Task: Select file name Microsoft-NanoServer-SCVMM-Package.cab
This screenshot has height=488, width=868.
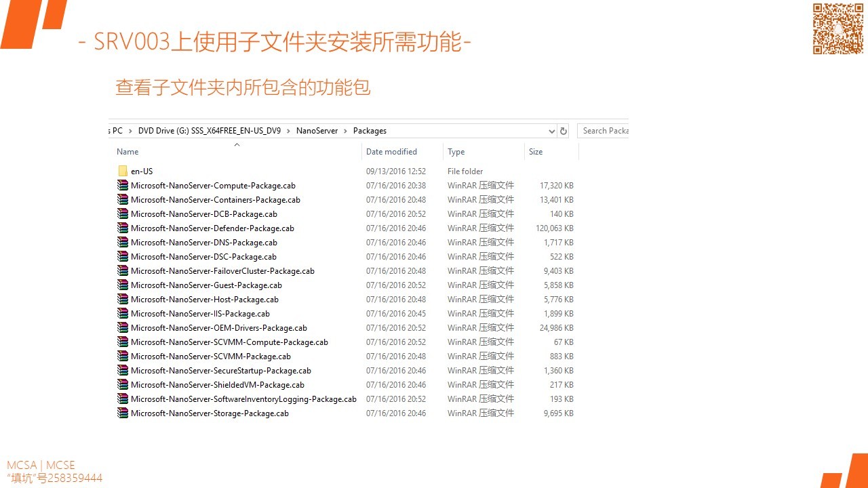Action: tap(211, 357)
